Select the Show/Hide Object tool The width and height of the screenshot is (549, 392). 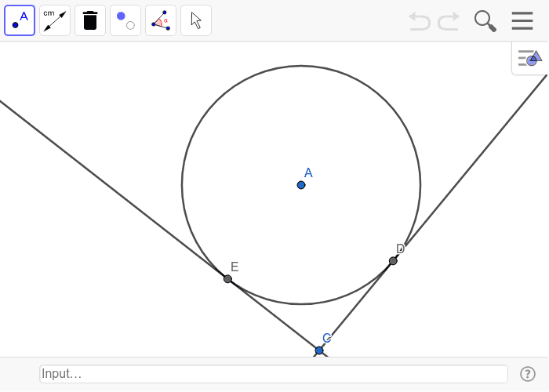(125, 20)
